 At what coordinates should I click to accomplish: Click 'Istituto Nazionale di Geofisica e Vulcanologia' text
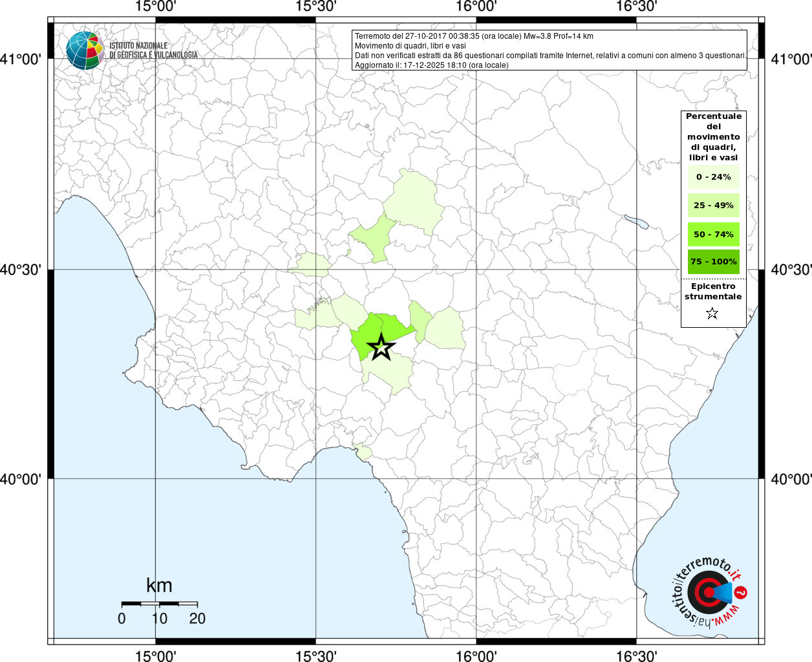[153, 50]
